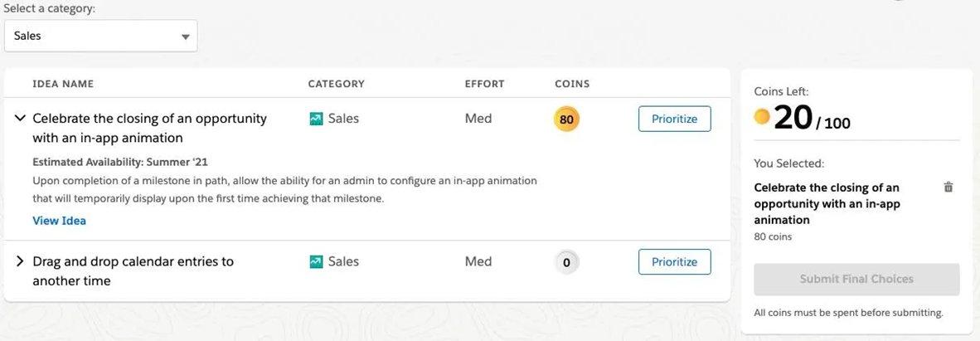Click the Effort column header

point(484,84)
